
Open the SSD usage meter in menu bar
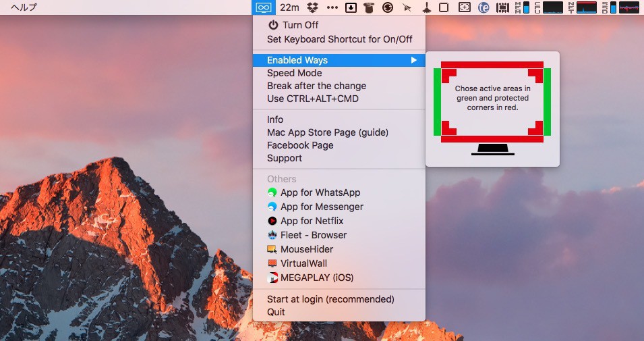click(620, 7)
